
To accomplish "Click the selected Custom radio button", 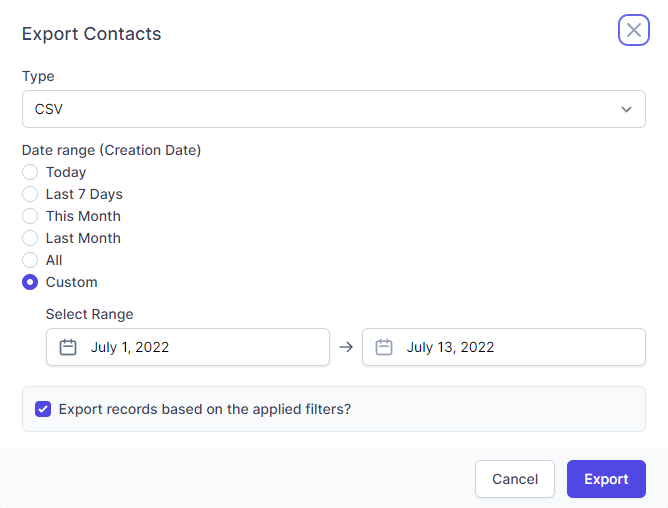I will point(30,282).
